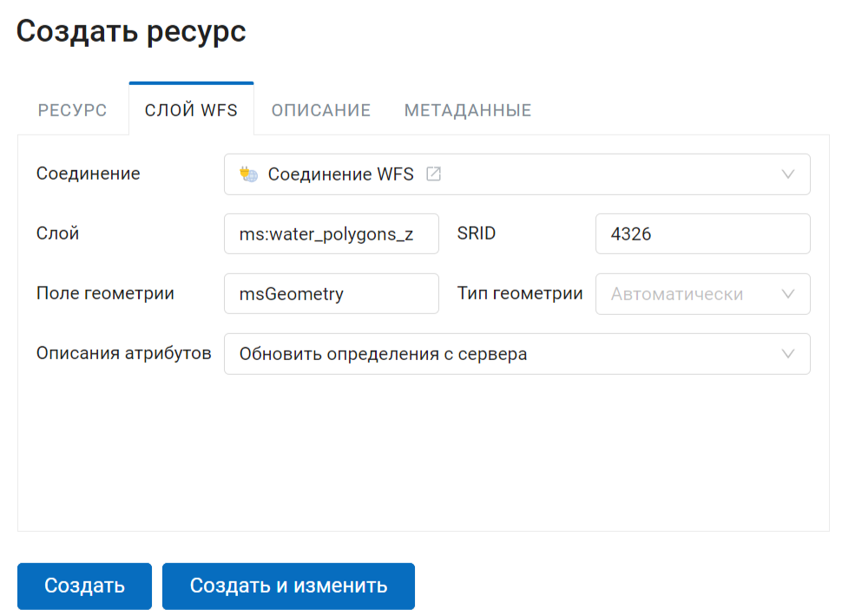
Task: Expand the Тип геометрии dropdown arrow
Action: click(x=788, y=294)
